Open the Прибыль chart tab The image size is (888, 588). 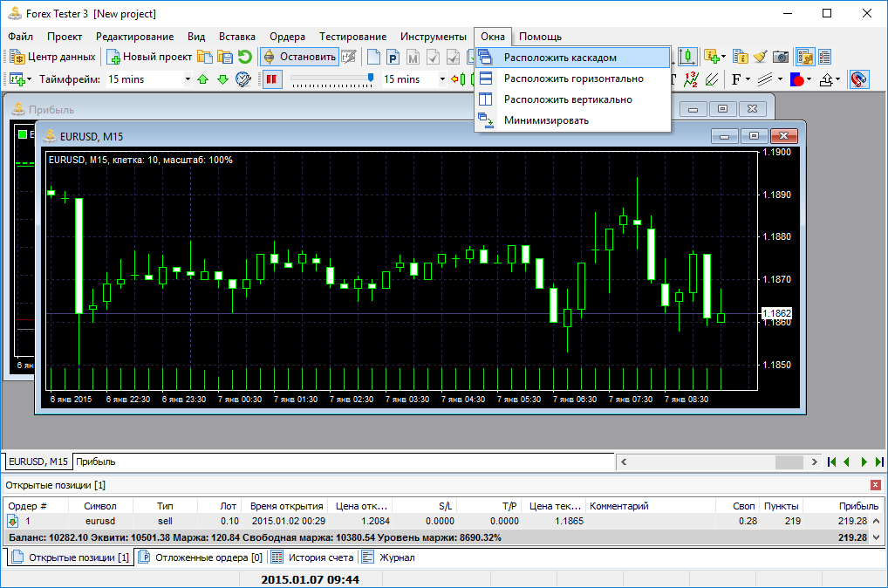[96, 462]
